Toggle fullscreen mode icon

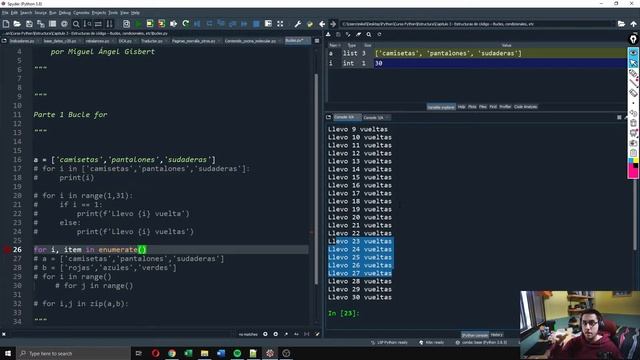tap(280, 24)
